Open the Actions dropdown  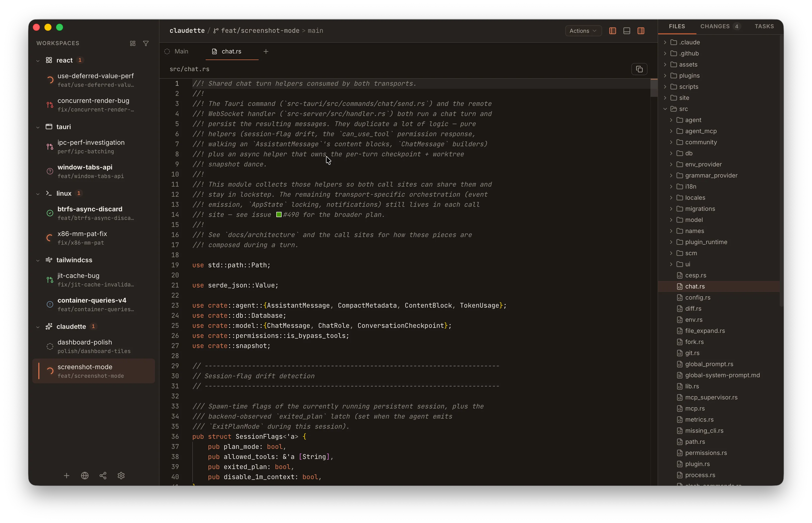point(583,31)
